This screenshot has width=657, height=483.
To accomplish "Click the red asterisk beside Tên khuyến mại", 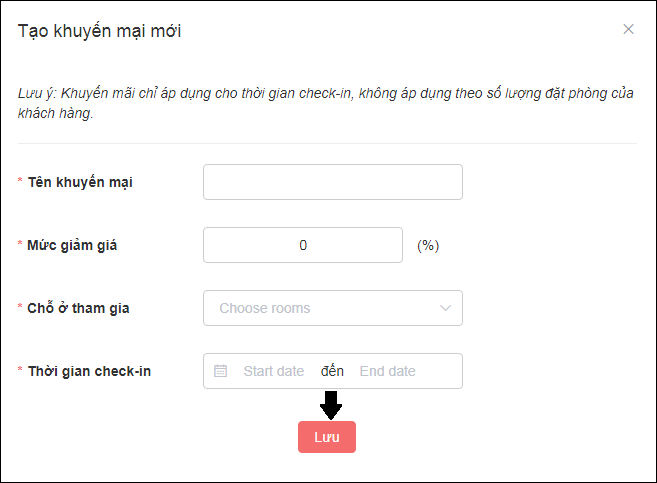I will [20, 180].
